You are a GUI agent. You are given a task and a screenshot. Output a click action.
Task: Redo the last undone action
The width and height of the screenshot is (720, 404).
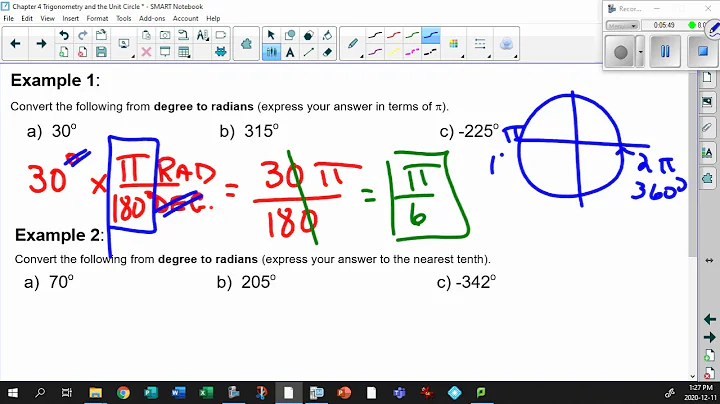[x=83, y=35]
